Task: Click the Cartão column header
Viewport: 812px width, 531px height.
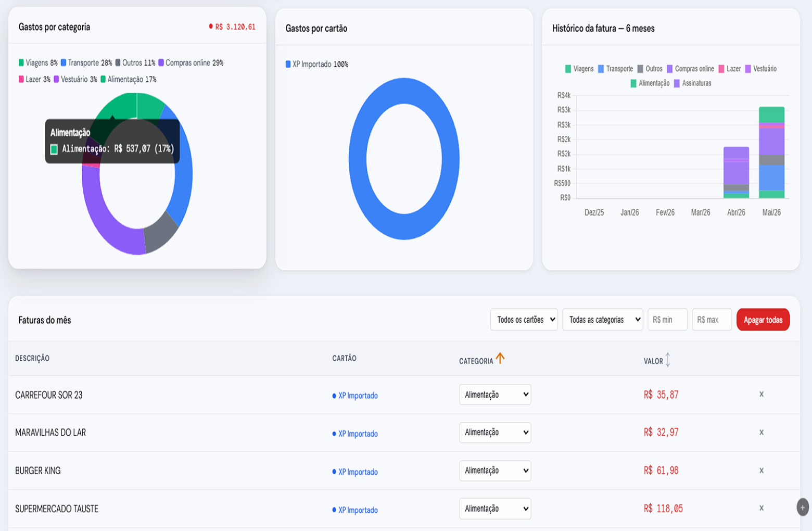Action: pos(344,358)
